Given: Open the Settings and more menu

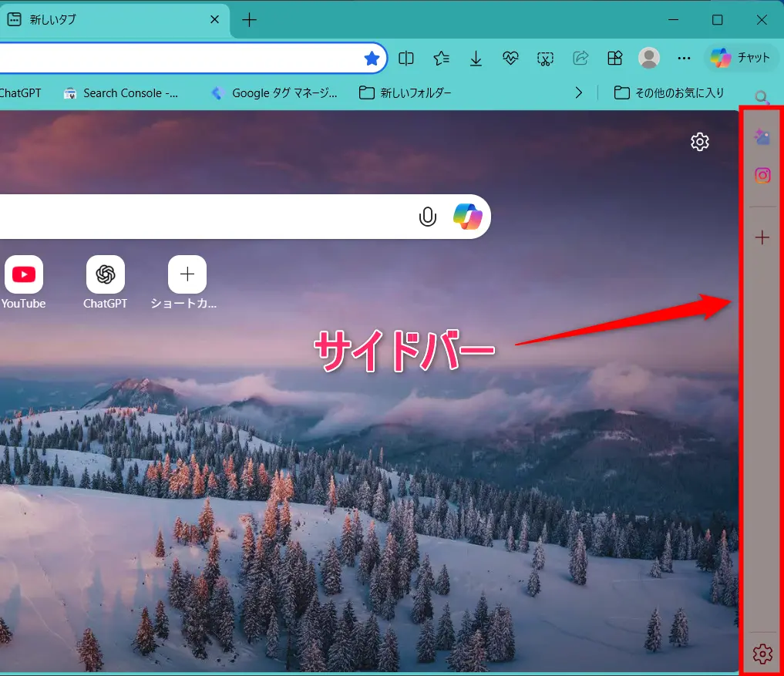Looking at the screenshot, I should 684,58.
